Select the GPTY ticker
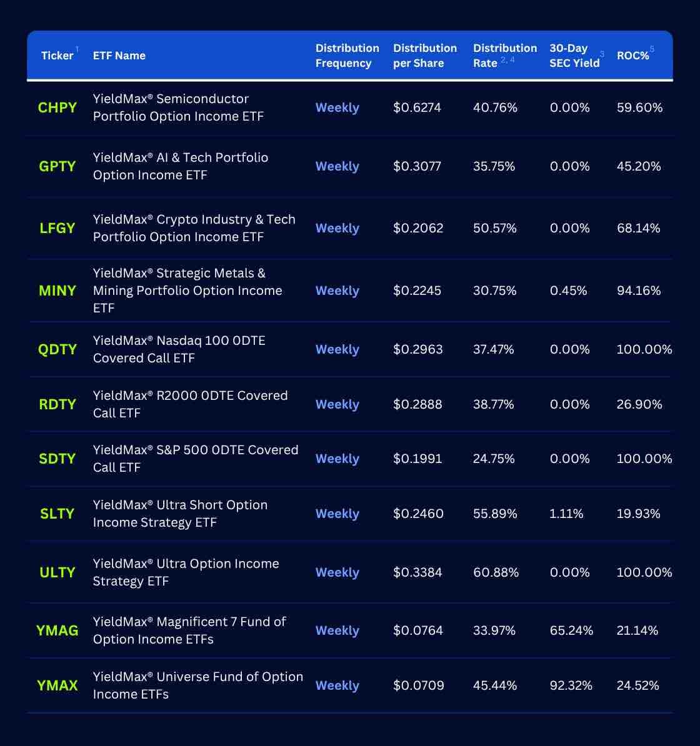700x746 pixels. click(57, 166)
